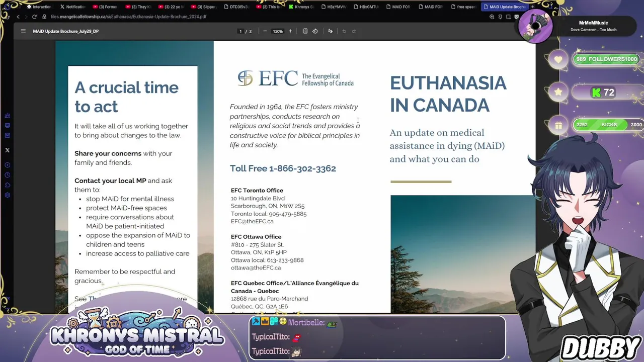
Task: Rotate the PDF counterclockwise
Action: point(315,31)
